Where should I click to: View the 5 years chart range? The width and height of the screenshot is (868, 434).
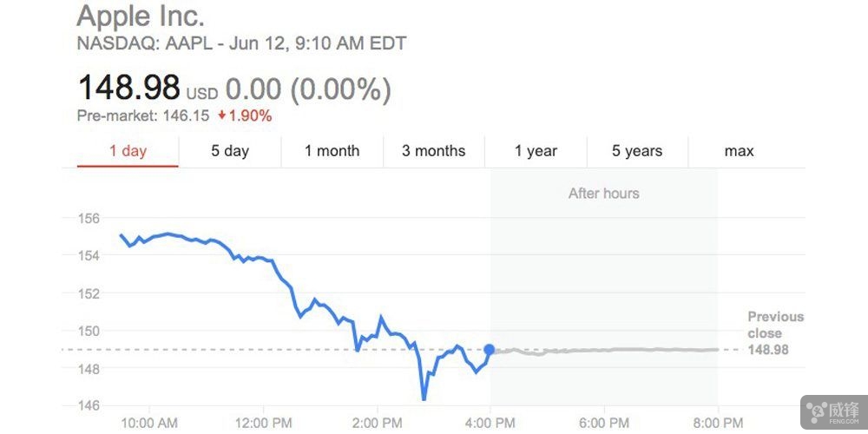point(637,151)
